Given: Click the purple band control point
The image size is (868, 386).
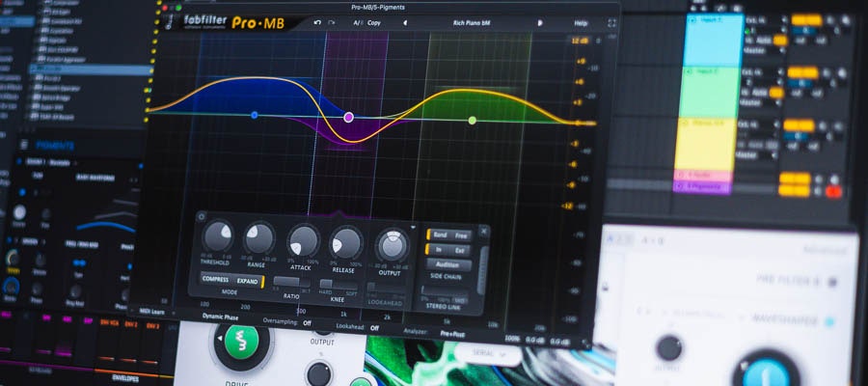Looking at the screenshot, I should pos(348,117).
